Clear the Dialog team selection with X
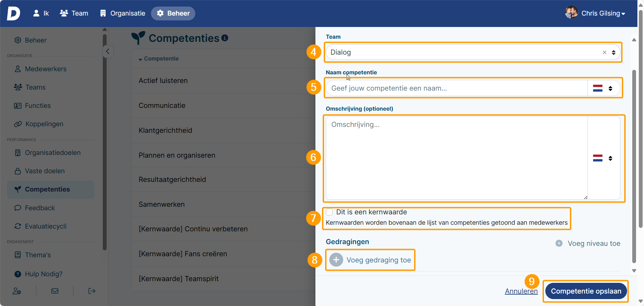The width and height of the screenshot is (644, 306). pos(605,53)
